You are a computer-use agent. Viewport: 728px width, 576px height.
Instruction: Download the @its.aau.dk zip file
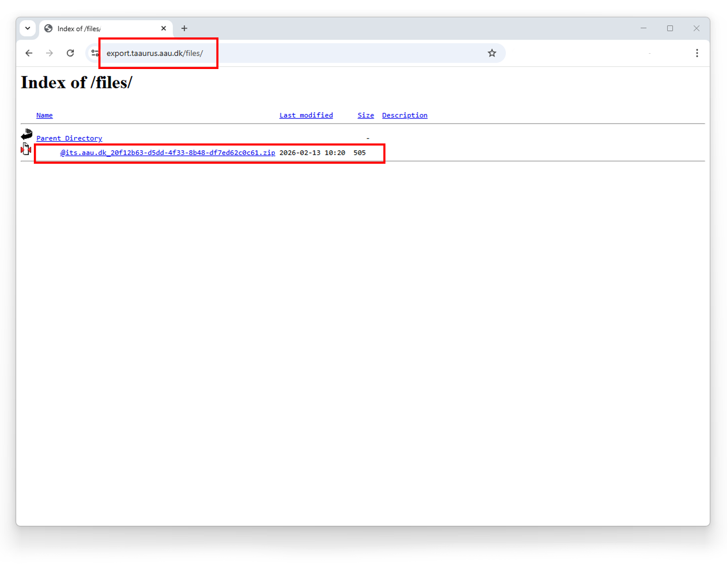click(x=167, y=152)
